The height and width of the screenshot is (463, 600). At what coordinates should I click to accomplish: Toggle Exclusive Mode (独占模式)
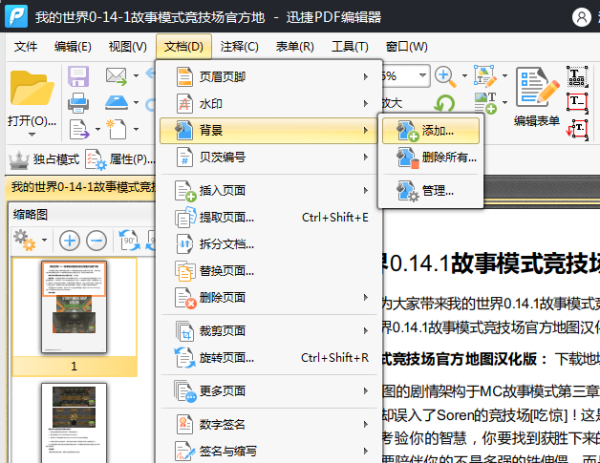click(43, 159)
